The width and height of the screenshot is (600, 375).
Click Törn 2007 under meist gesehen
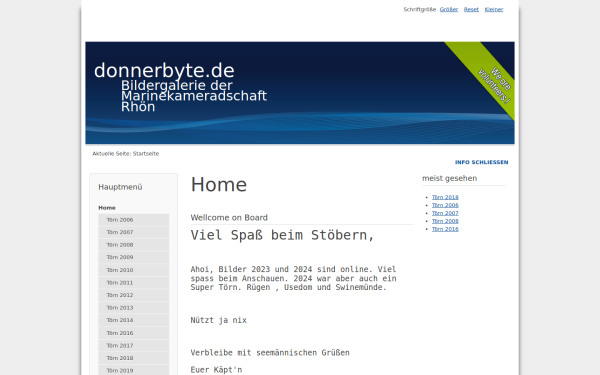(x=445, y=214)
